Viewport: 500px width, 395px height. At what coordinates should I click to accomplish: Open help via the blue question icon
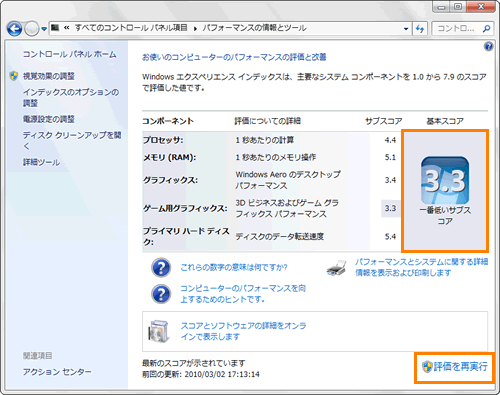(x=488, y=47)
